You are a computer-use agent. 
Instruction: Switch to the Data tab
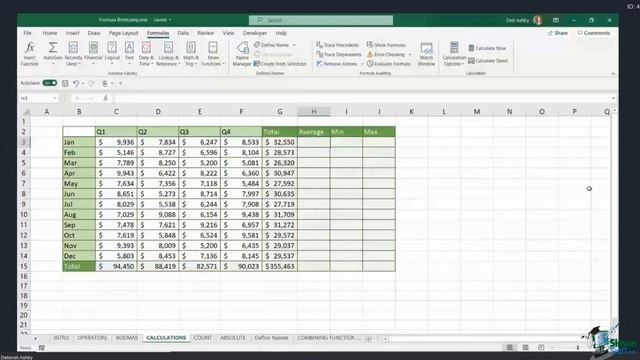coord(183,33)
